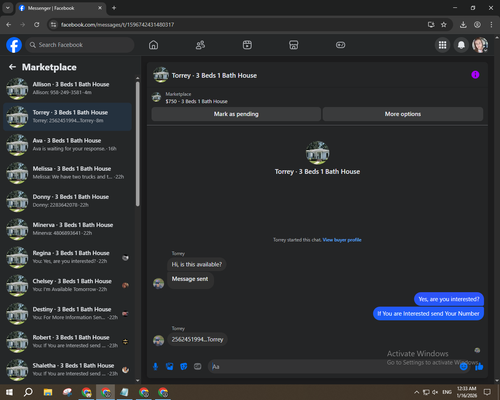
Task: Select the Messenger | Facebook tab
Action: [60, 8]
